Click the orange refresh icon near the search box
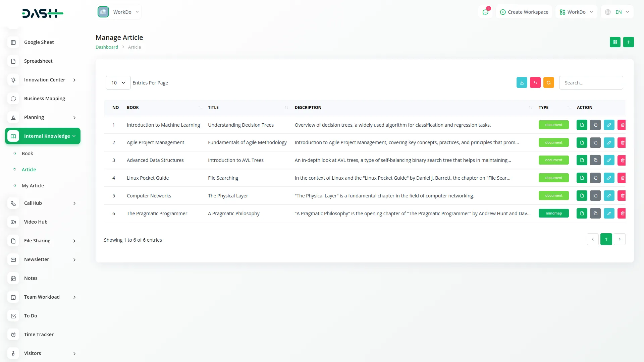 coord(548,82)
